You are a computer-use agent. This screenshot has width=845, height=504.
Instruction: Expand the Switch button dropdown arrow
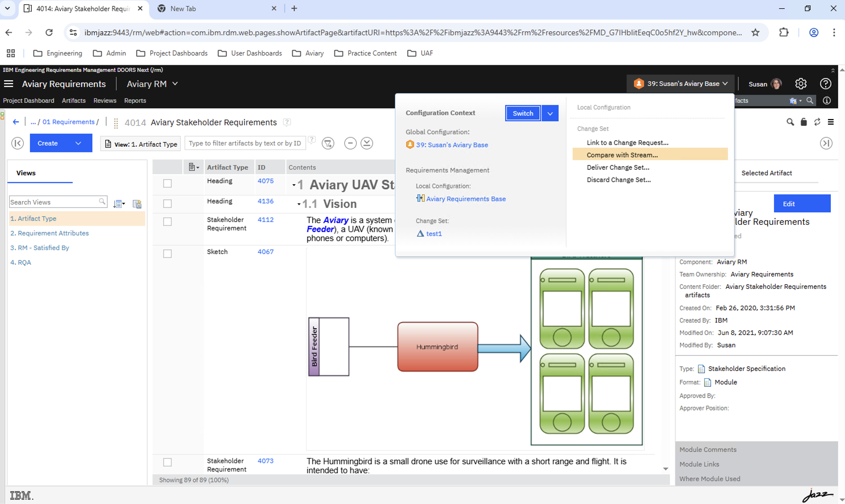pyautogui.click(x=550, y=113)
